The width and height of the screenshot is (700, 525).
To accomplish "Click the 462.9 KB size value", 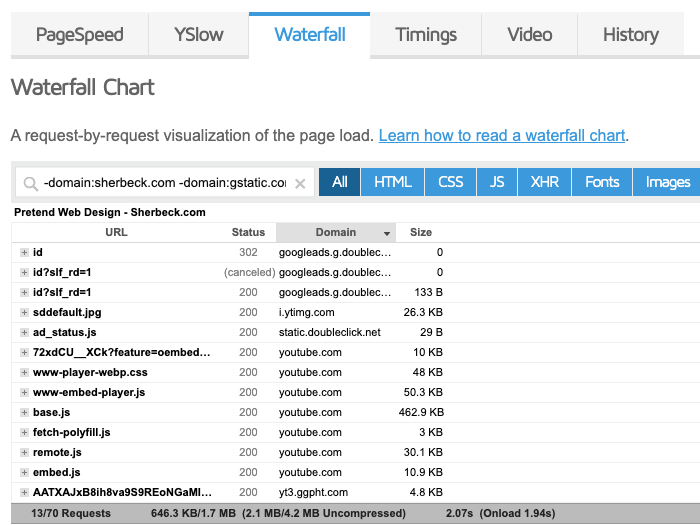I will (421, 412).
